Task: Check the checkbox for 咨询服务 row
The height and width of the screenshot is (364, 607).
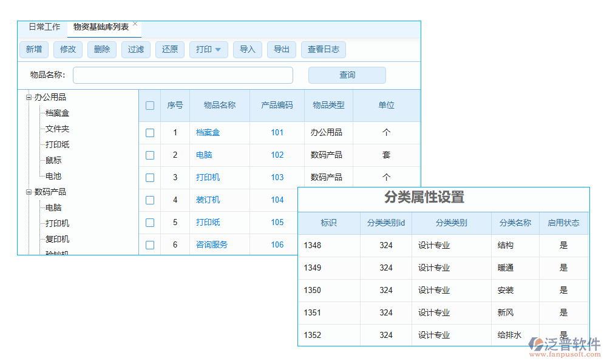Action: pos(150,244)
